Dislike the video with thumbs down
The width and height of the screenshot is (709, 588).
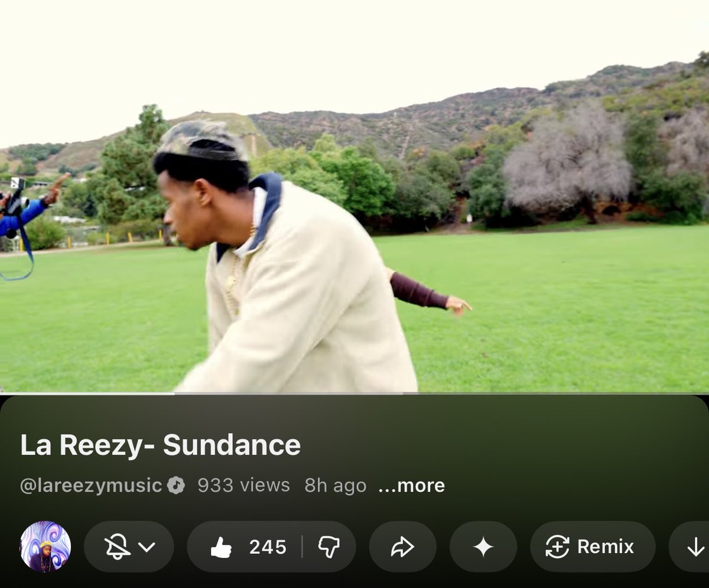click(329, 547)
